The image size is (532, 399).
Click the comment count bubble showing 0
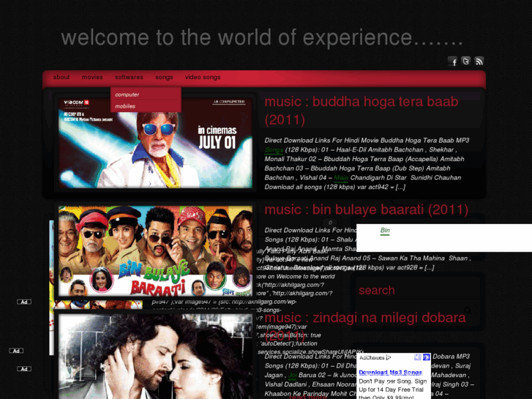point(330,223)
